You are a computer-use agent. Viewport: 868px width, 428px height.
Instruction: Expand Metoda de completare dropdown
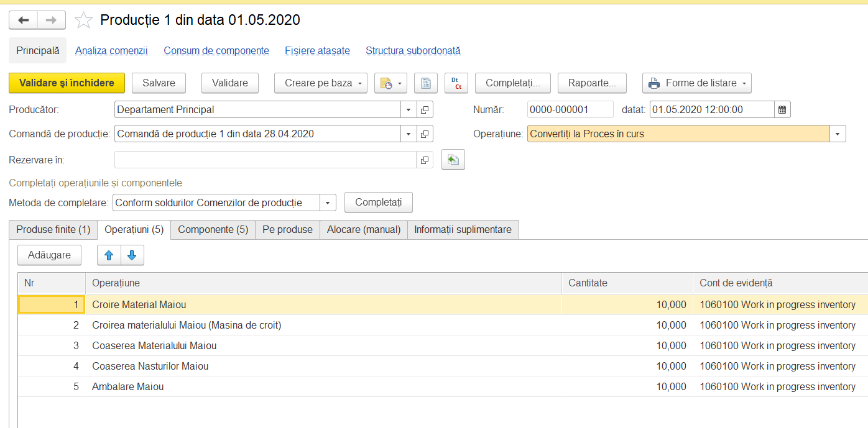(328, 203)
